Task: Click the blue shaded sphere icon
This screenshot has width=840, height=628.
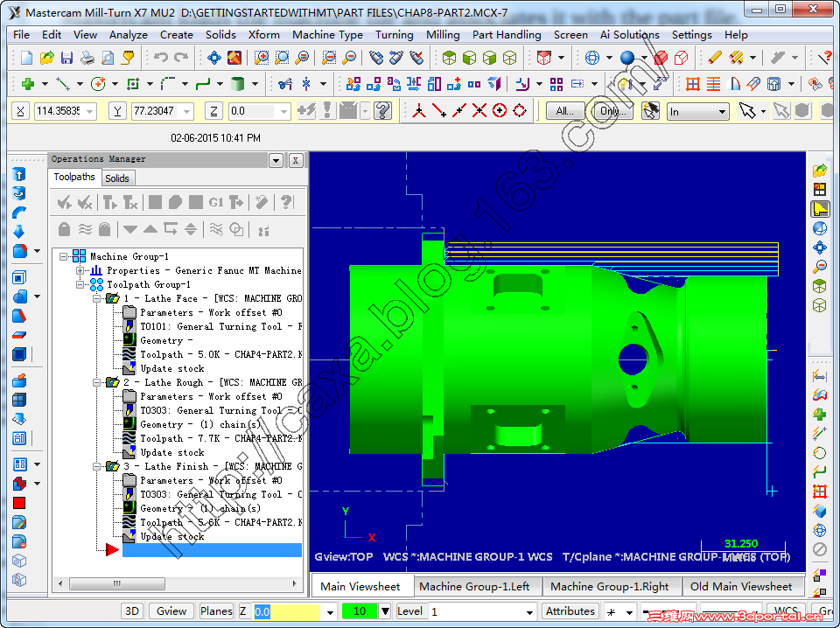Action: (x=627, y=57)
